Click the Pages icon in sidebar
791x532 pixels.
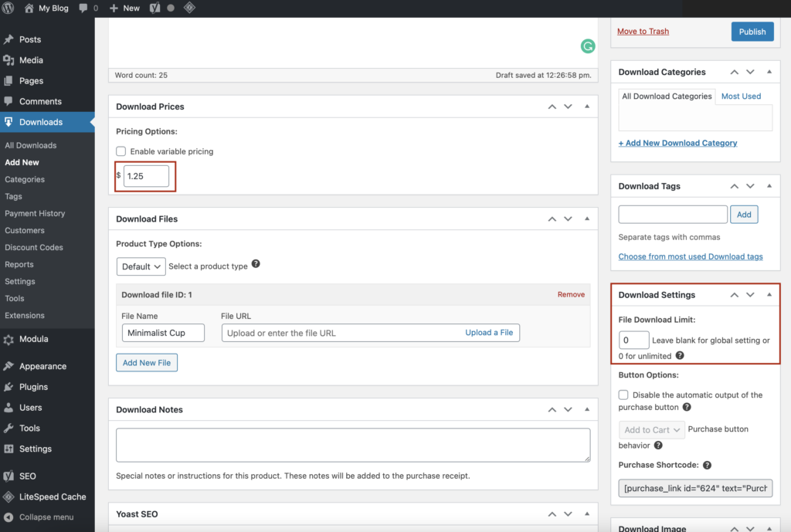8,80
